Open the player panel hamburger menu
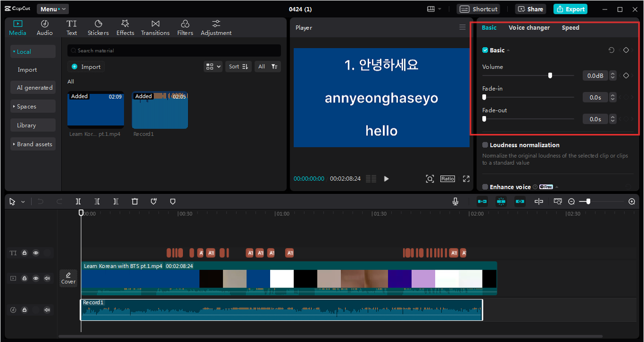 pos(462,27)
